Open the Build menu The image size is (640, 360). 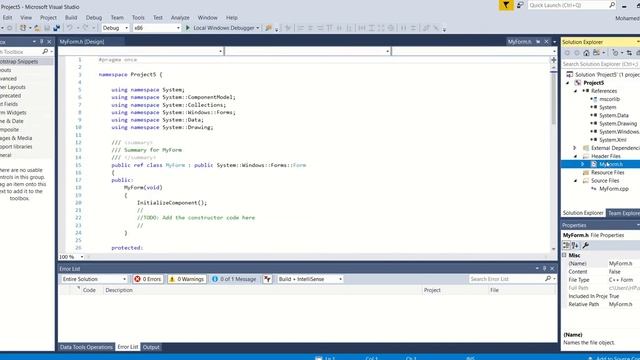(71, 18)
